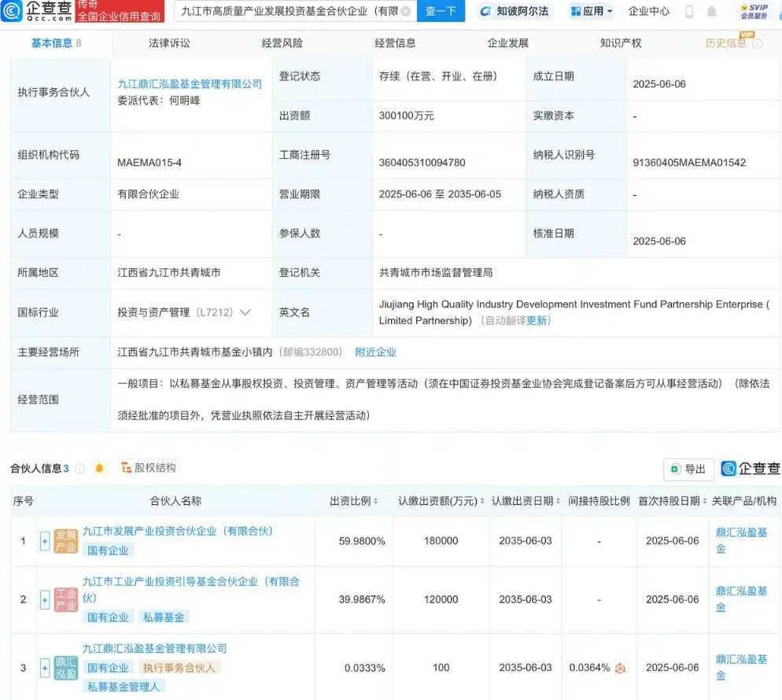The image size is (782, 700).
Task: Click the 导出 export button
Action: pyautogui.click(x=688, y=469)
